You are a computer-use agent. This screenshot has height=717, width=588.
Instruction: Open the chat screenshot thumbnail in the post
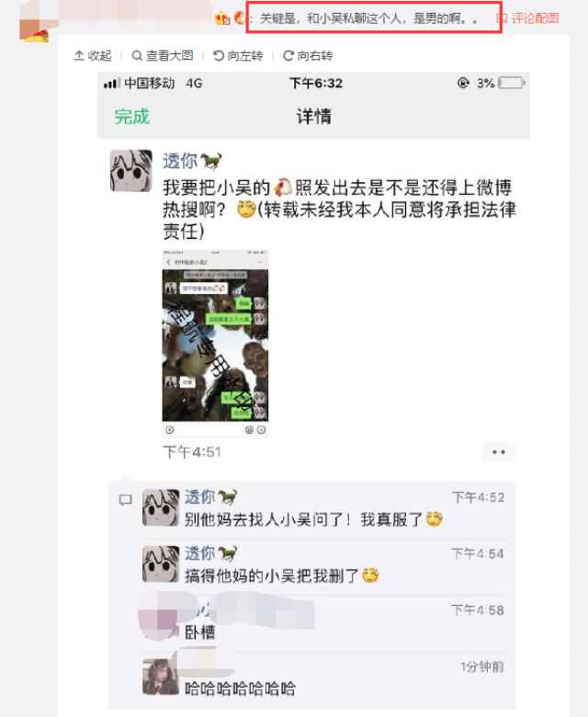point(215,344)
